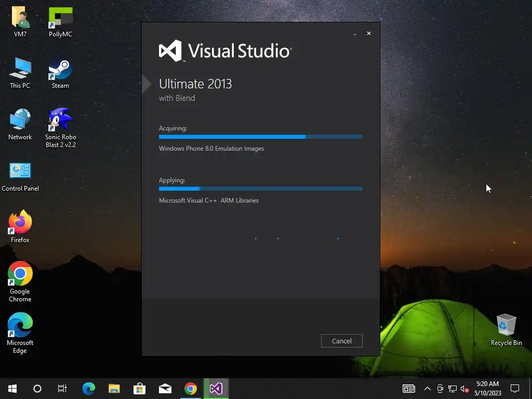Minimize the Visual Studio installer window
Image resolution: width=532 pixels, height=399 pixels.
tap(355, 34)
